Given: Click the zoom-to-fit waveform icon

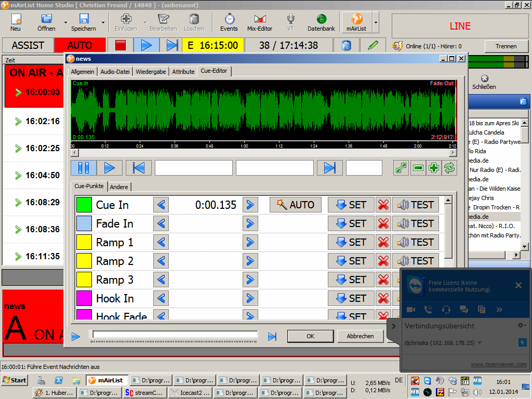Looking at the screenshot, I should (401, 168).
